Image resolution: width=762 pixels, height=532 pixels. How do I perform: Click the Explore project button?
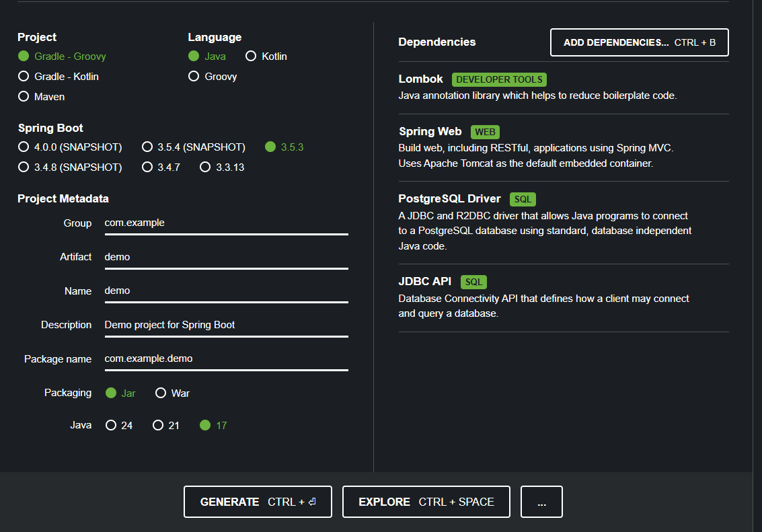coord(426,502)
